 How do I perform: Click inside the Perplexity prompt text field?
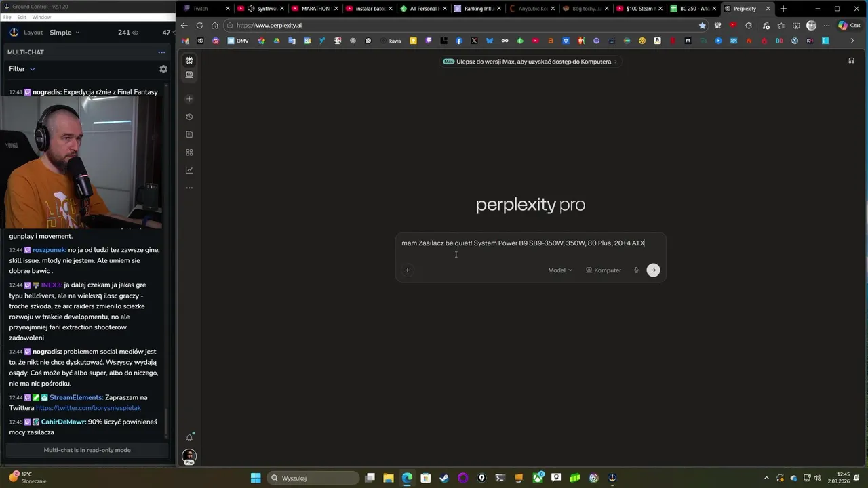point(523,243)
